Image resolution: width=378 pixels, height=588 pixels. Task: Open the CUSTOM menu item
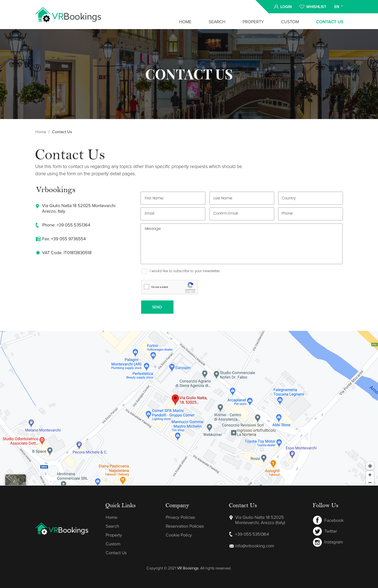coord(290,22)
